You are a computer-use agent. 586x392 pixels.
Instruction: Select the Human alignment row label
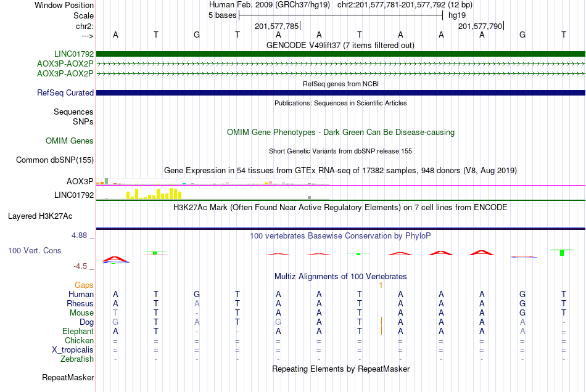point(81,294)
